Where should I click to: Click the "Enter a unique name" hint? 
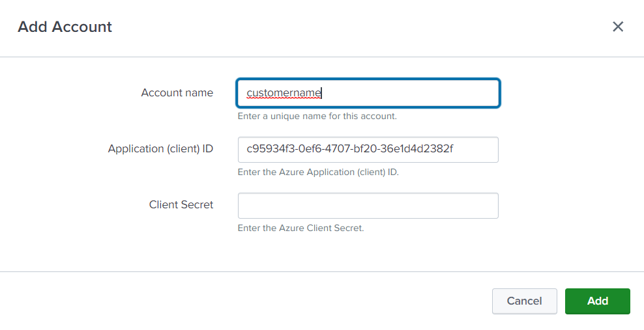point(317,117)
